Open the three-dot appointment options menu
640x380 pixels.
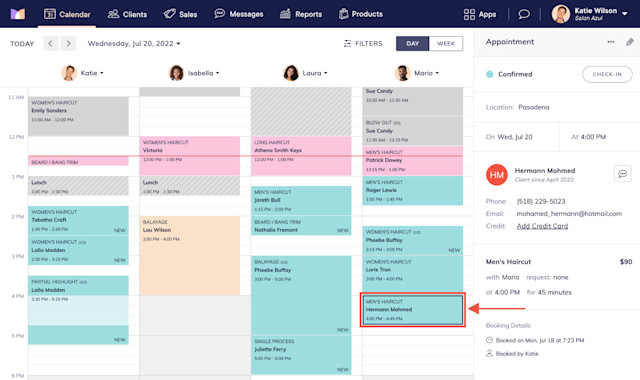(611, 42)
